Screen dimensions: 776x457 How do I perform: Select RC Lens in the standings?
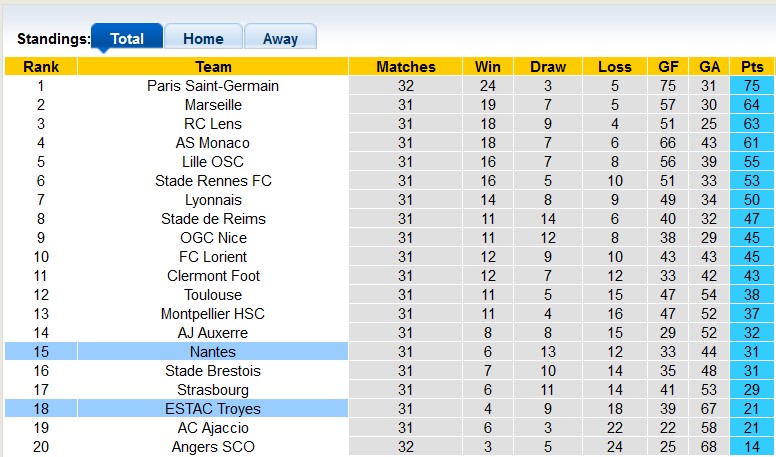213,124
